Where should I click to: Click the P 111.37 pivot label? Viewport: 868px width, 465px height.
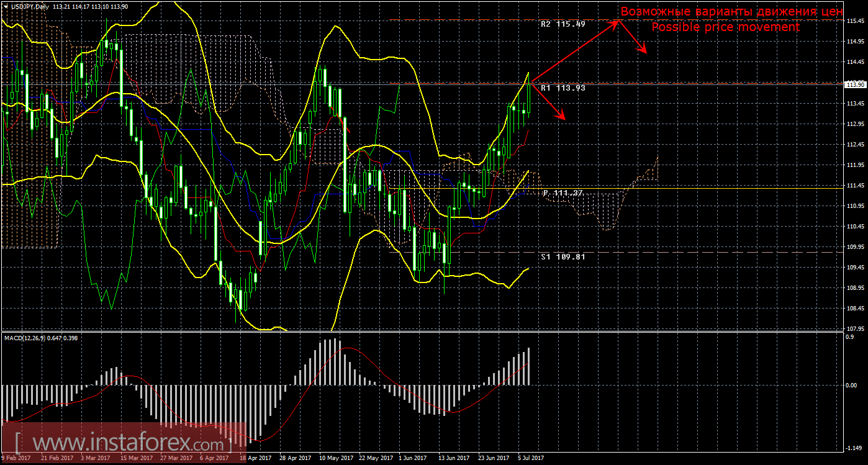coord(563,193)
